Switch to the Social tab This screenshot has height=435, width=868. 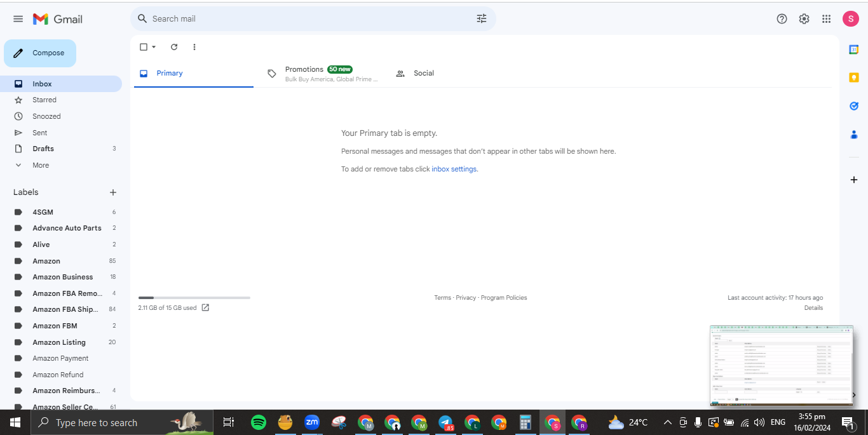[451, 74]
